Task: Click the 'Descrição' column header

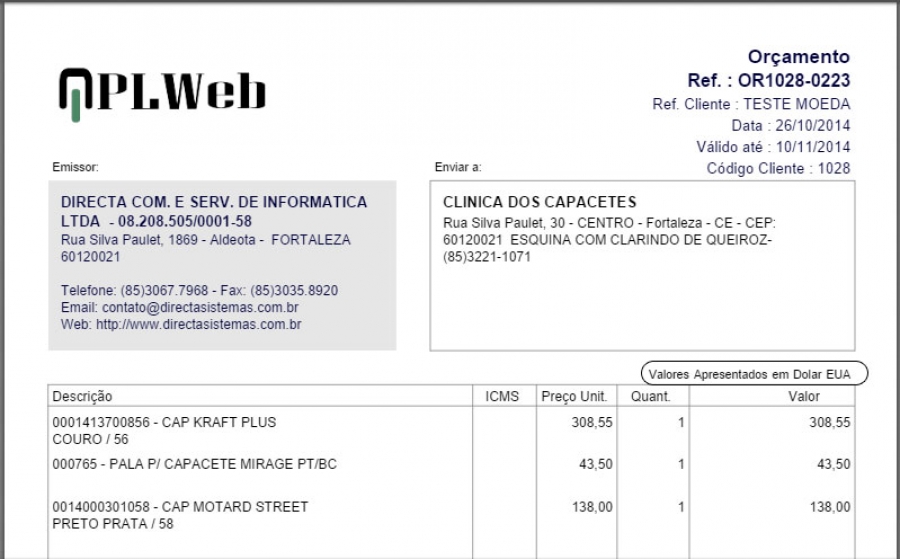Action: [82, 397]
